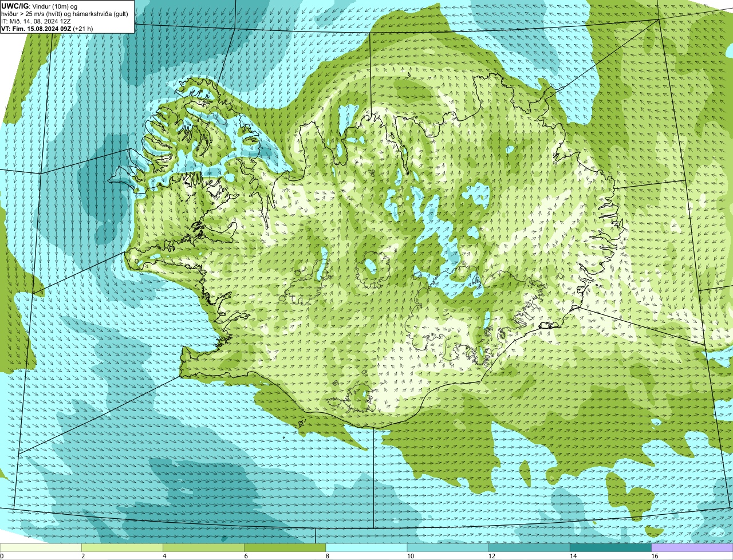Click the olive green 6–8 m/s legend swatch
The height and width of the screenshot is (560, 733).
285,548
